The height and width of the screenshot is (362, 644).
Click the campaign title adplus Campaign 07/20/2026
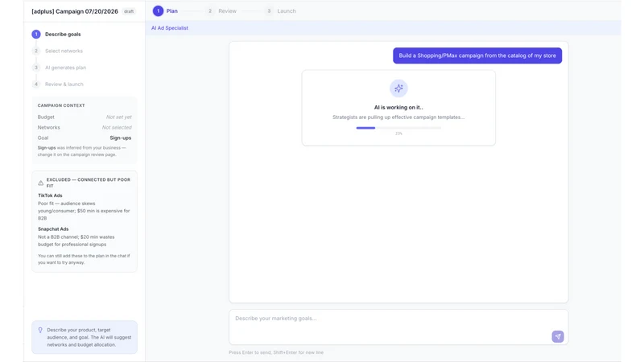(x=75, y=11)
